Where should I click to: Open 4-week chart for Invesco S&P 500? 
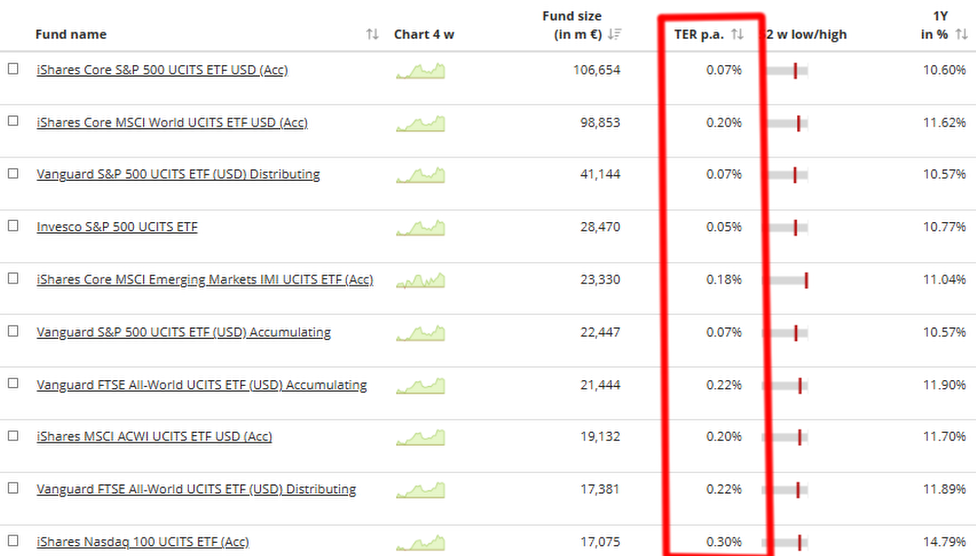click(420, 228)
